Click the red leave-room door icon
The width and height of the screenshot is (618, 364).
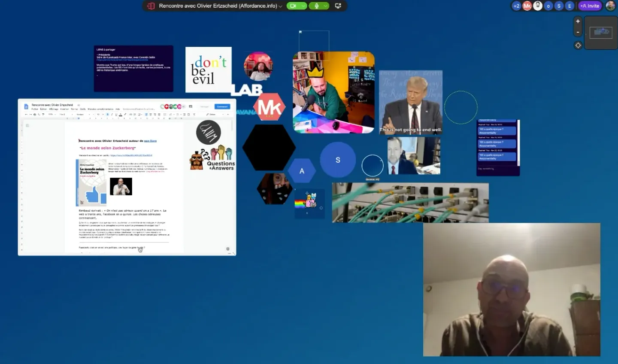click(x=151, y=6)
